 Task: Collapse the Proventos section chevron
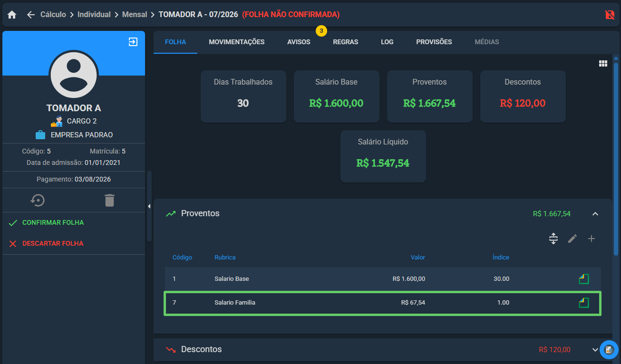point(595,214)
